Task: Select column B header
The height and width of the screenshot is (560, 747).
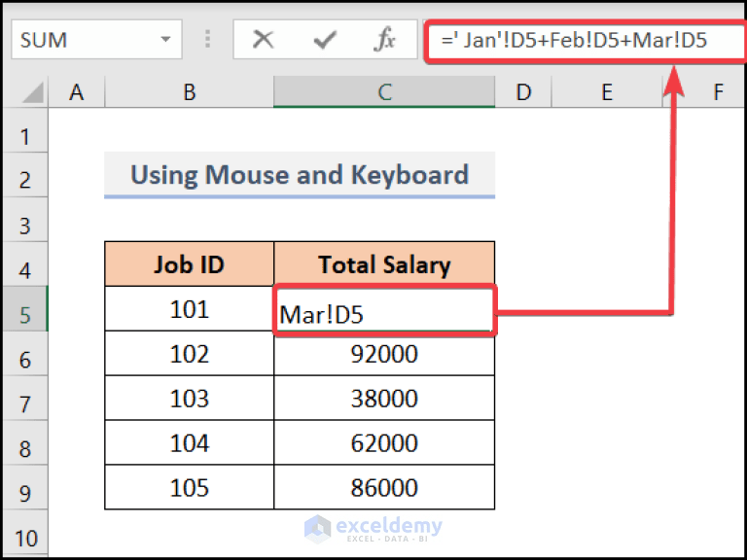Action: click(189, 92)
